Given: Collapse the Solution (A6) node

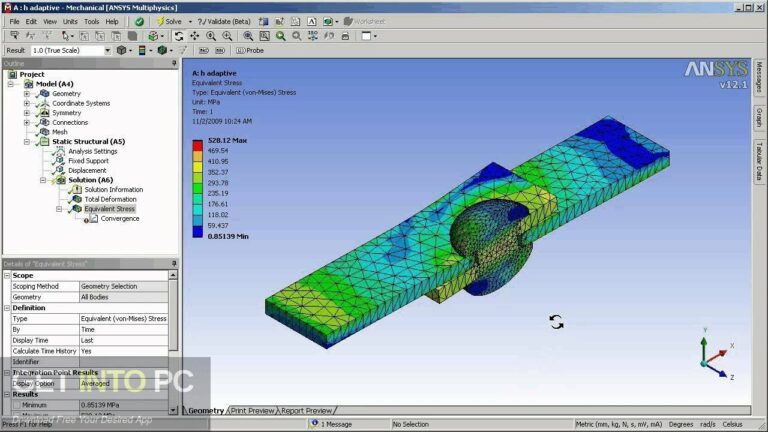Looking at the screenshot, I should (x=43, y=180).
